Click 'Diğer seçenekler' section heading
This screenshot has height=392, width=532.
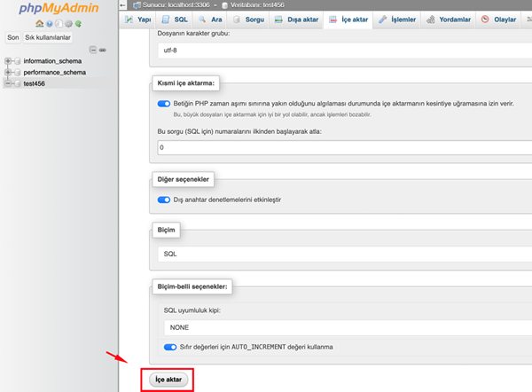184,179
